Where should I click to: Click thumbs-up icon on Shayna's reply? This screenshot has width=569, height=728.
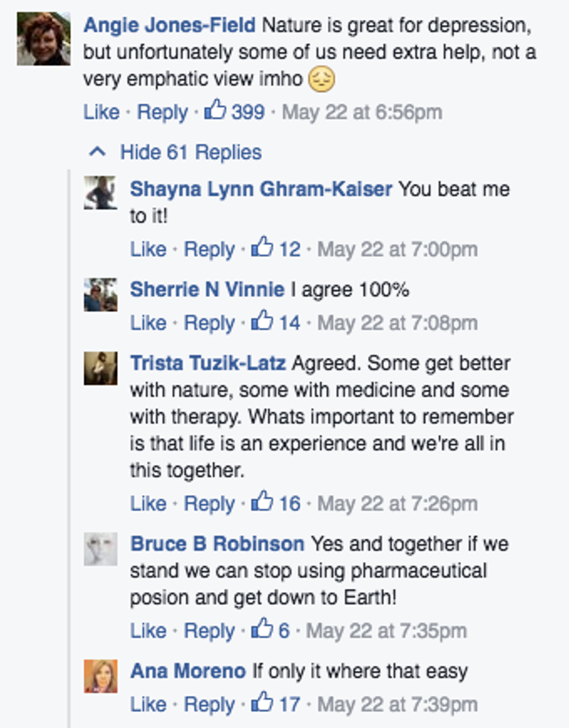262,247
